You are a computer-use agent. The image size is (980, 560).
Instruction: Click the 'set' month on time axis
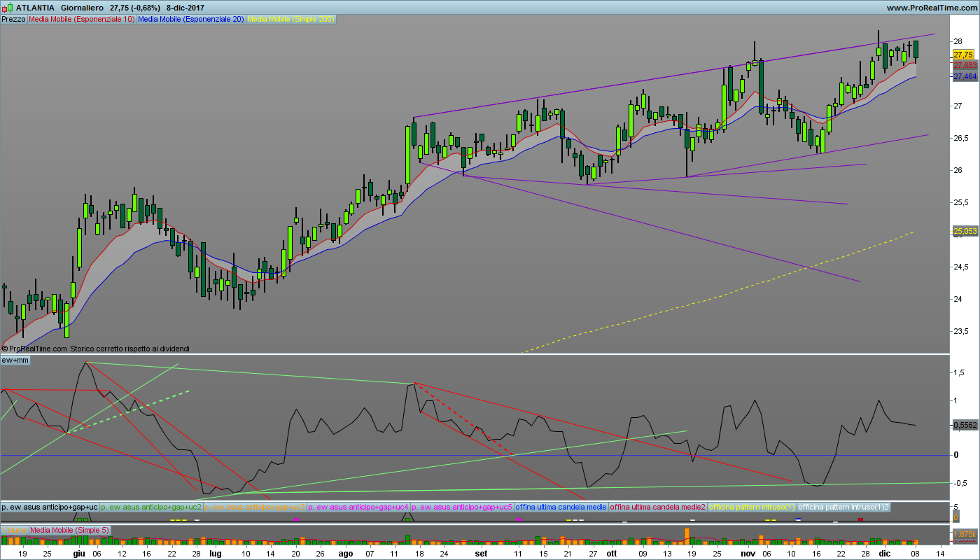pyautogui.click(x=481, y=553)
